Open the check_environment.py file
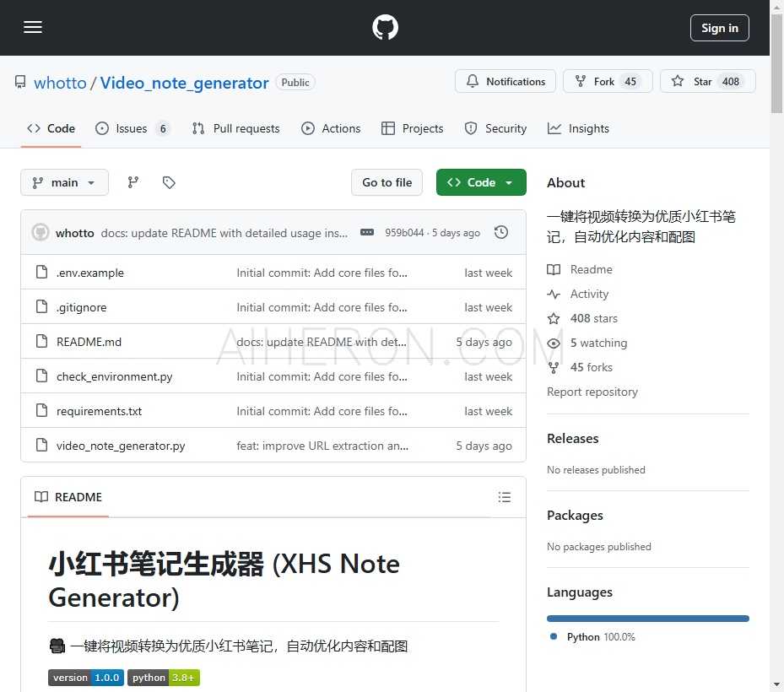 [x=115, y=376]
